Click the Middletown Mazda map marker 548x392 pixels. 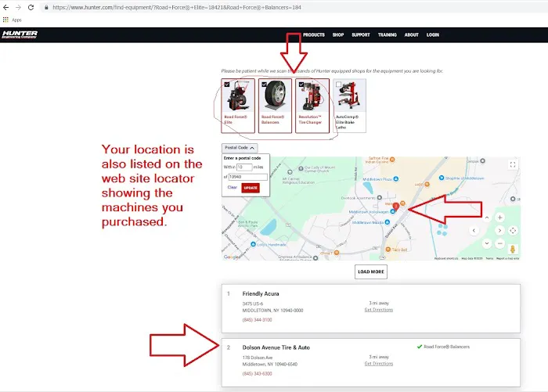coord(387,222)
